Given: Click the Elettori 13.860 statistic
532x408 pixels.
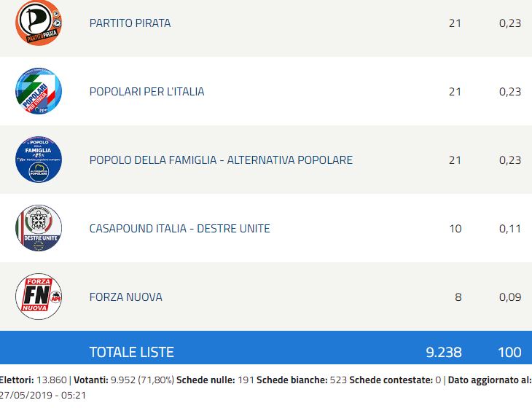Looking at the screenshot, I should tap(33, 380).
